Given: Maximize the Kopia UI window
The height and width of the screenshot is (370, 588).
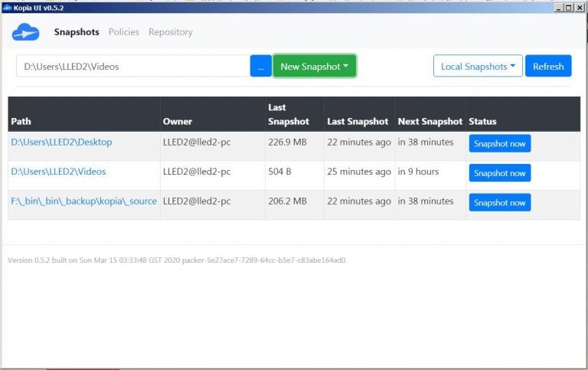Looking at the screenshot, I should coord(569,8).
